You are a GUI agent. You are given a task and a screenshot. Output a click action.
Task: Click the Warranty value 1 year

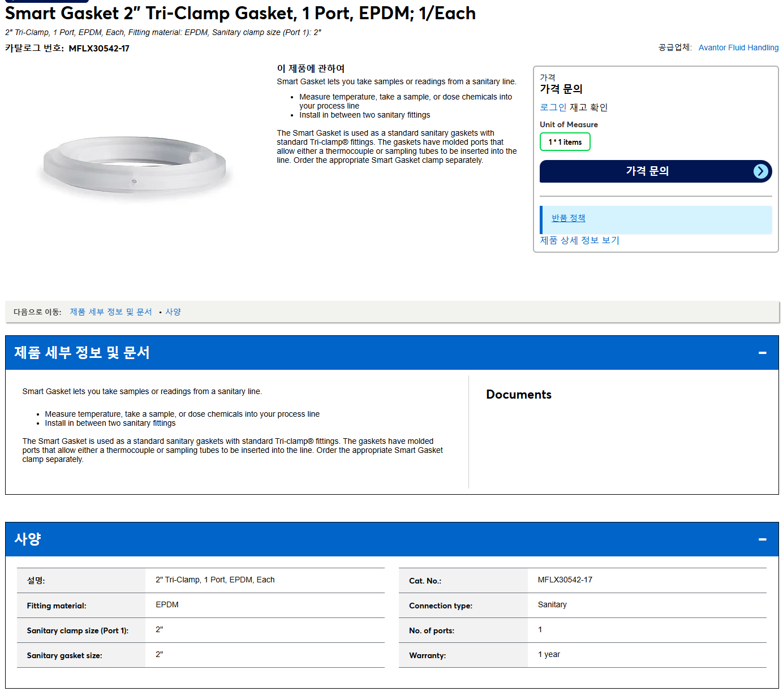coord(549,655)
